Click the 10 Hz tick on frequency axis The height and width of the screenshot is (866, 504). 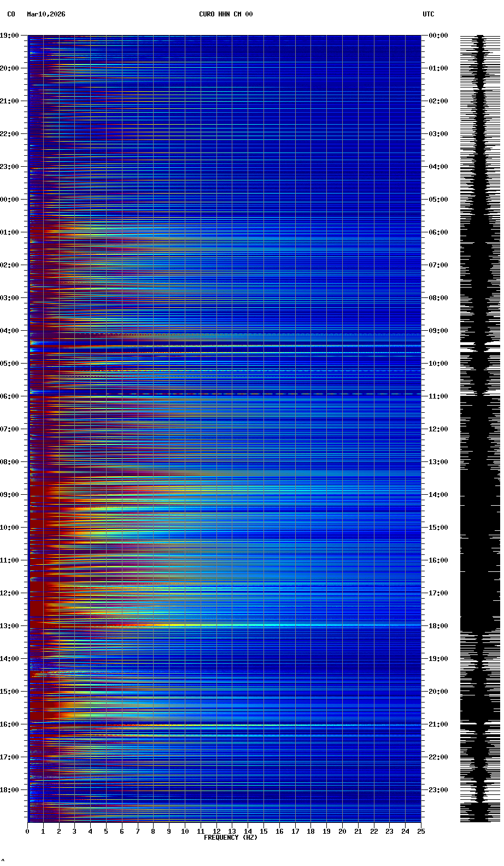pos(185,832)
